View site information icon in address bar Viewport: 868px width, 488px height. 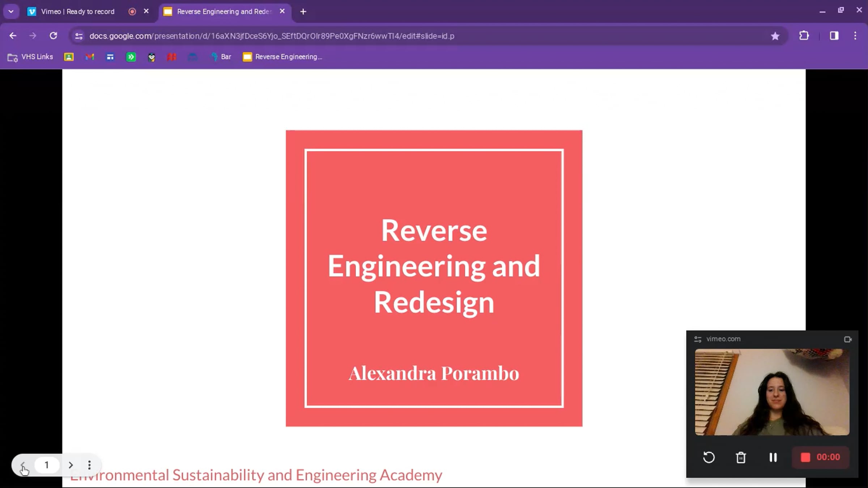79,36
